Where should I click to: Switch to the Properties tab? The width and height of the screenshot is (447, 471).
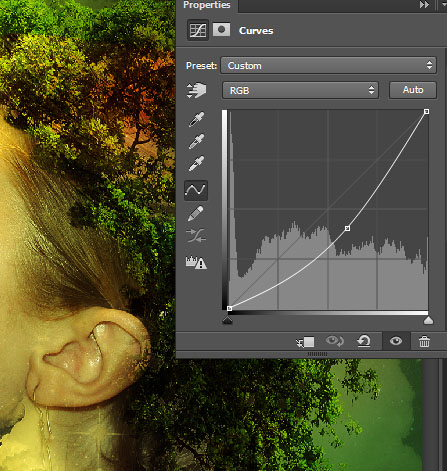pos(207,5)
